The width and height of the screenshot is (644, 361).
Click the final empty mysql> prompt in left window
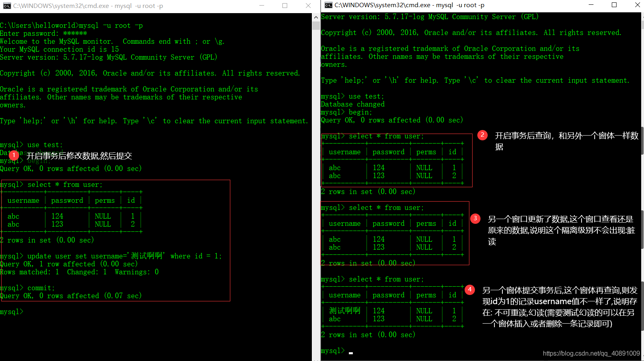[12, 312]
